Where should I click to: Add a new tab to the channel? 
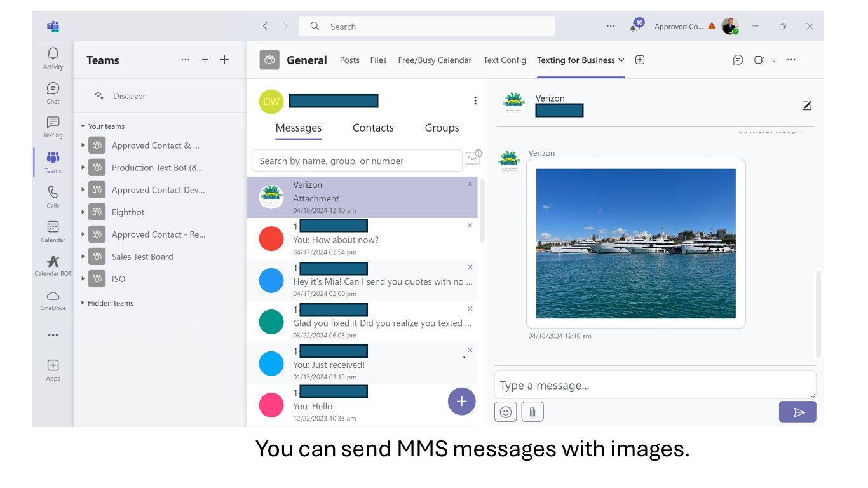(640, 60)
